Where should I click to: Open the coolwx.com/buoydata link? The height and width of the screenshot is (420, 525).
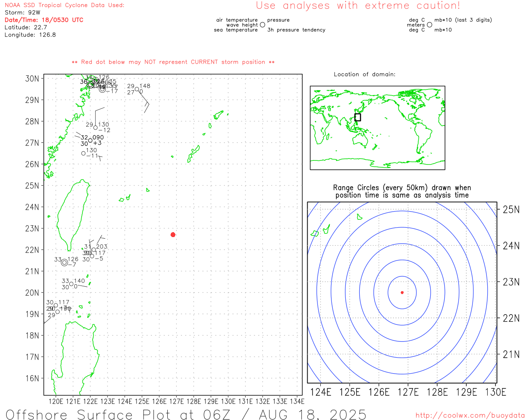coord(470,415)
